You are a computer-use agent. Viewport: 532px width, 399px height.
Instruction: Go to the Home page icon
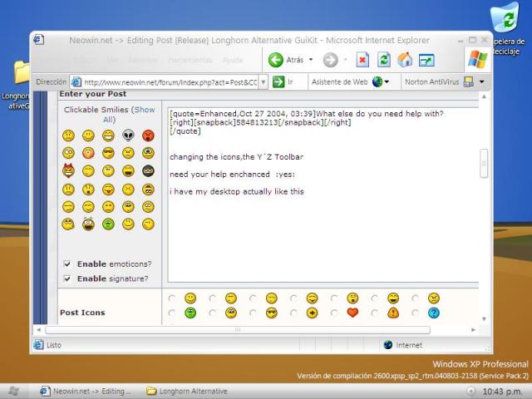405,60
